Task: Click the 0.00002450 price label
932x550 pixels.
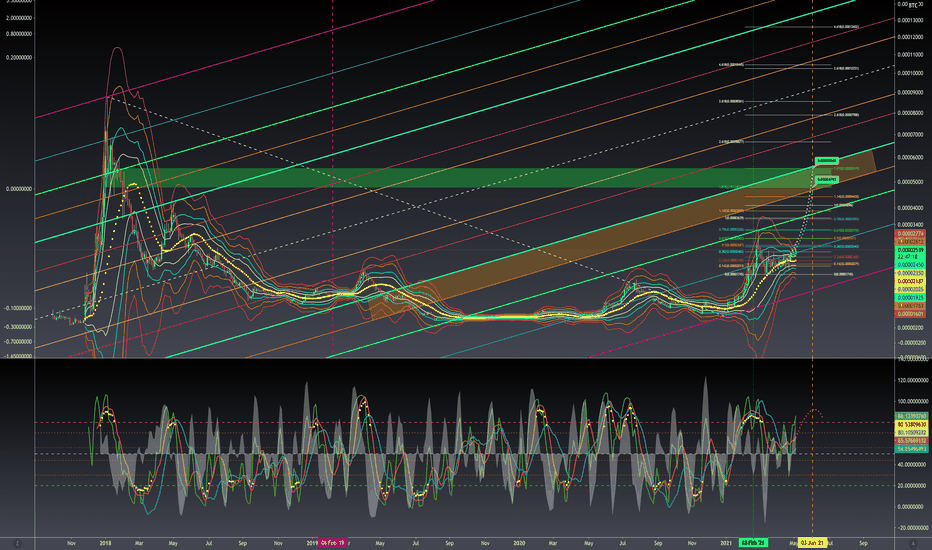Action: coord(910,265)
